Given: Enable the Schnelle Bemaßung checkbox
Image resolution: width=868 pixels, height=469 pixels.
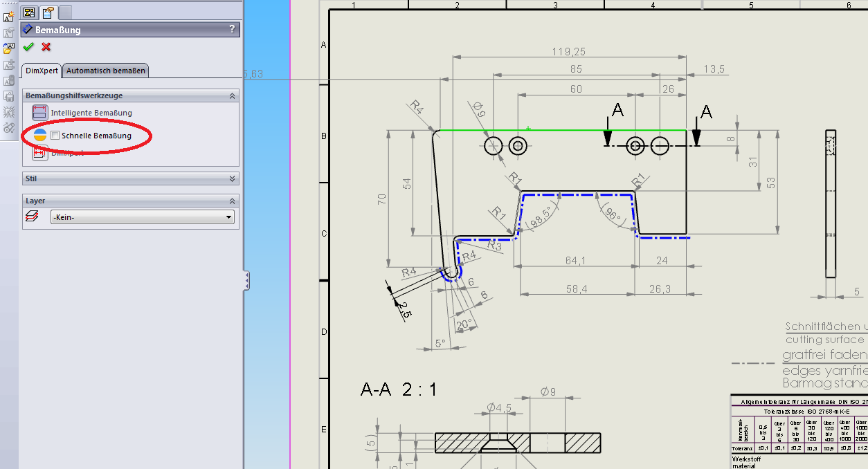Looking at the screenshot, I should pos(55,136).
